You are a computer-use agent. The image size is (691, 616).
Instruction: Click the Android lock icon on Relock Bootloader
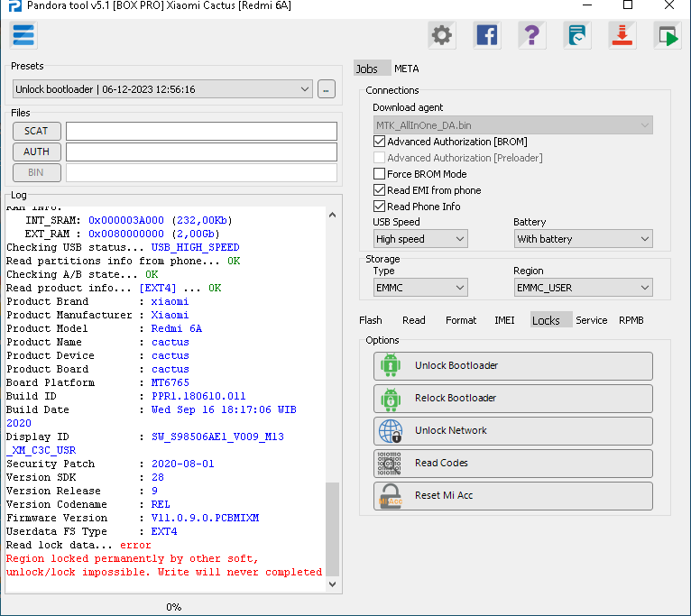[x=391, y=398]
